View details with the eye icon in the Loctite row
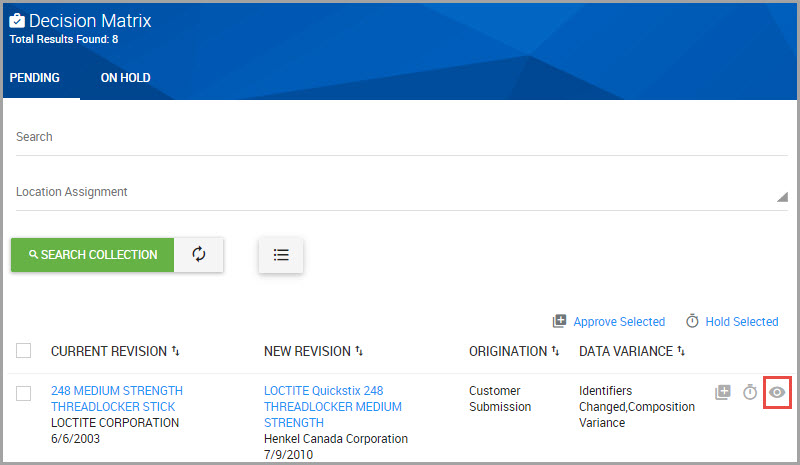800x465 pixels. pos(777,392)
